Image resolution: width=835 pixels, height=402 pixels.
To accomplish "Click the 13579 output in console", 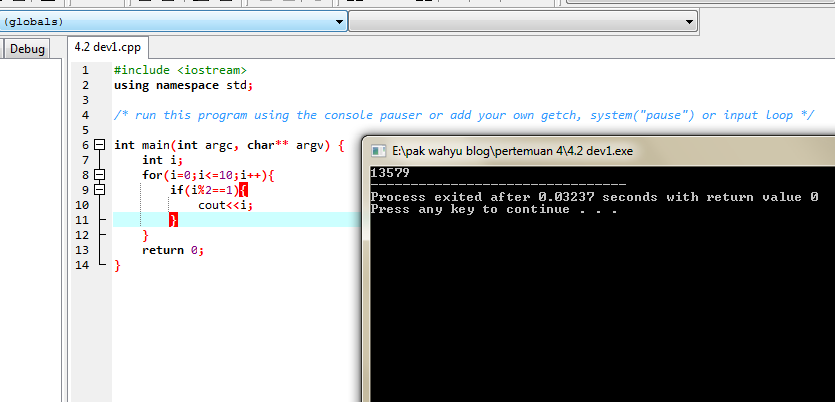I will [x=390, y=173].
